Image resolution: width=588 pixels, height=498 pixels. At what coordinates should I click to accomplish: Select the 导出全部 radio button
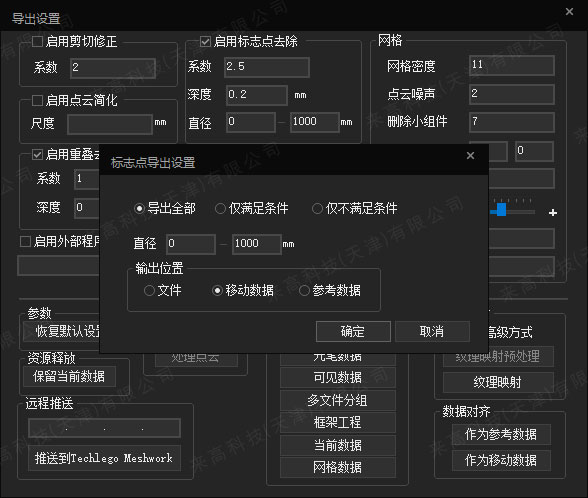click(x=139, y=208)
